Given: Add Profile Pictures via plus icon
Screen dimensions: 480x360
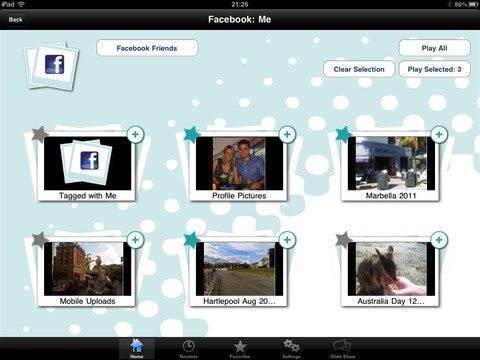Looking at the screenshot, I should pyautogui.click(x=287, y=135).
